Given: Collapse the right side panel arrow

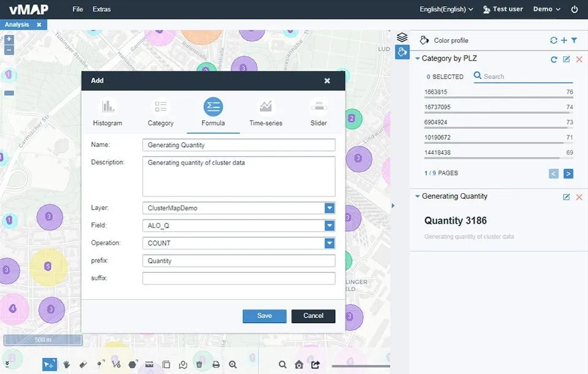Looking at the screenshot, I should point(393,206).
